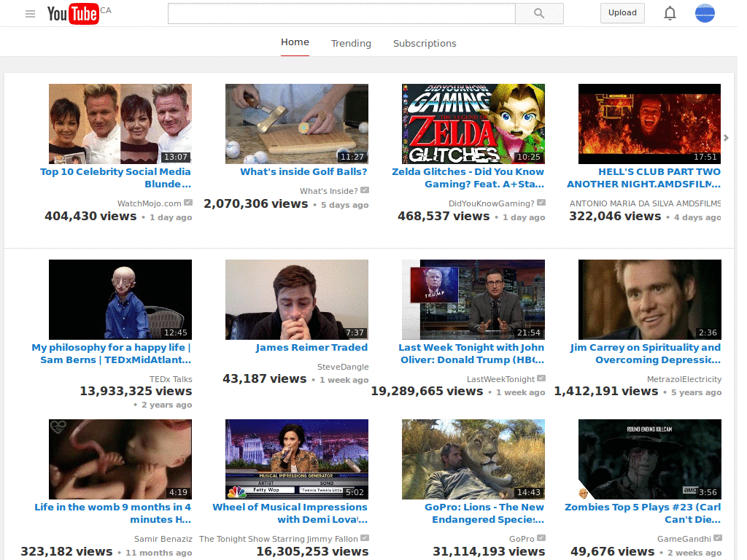Click the magnifying glass search button

539,13
